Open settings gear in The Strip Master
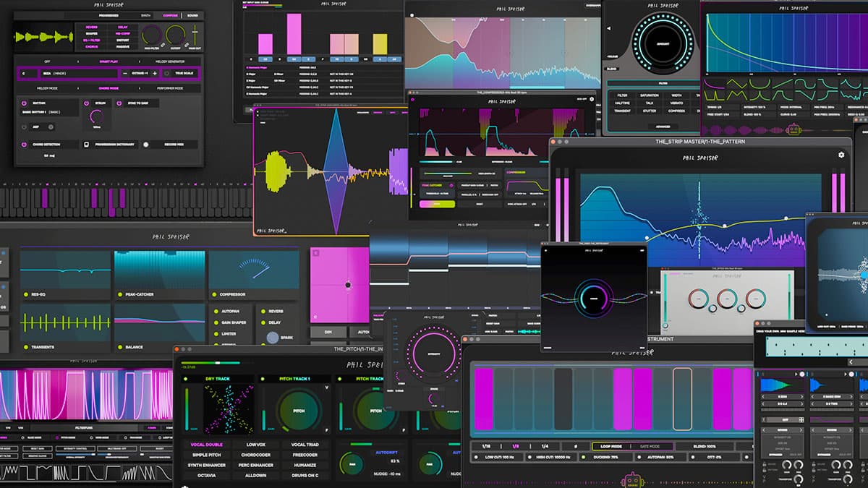Image resolution: width=868 pixels, height=488 pixels. [x=841, y=155]
